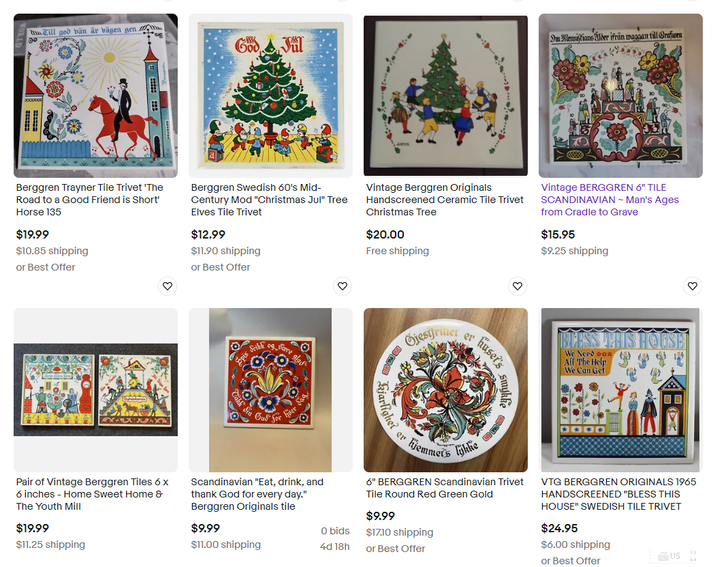Click the heart icon above the Pair of Tiles image
Screen dimensions: 728x567
click(168, 286)
